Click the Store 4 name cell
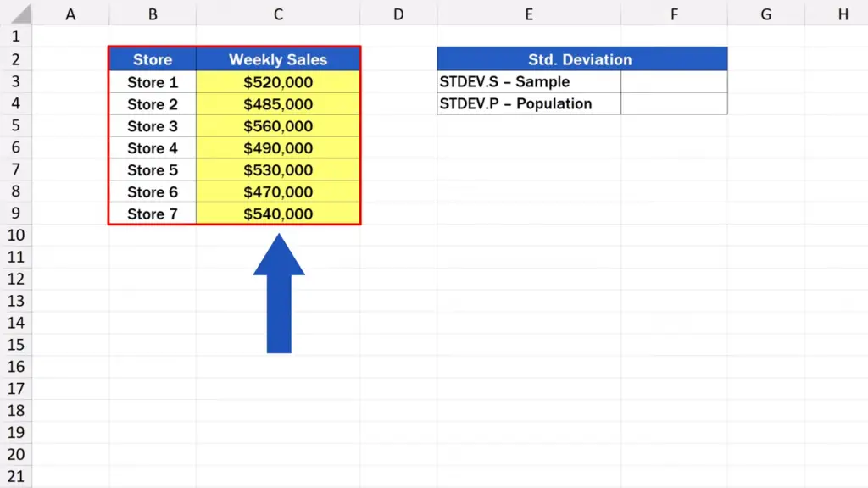This screenshot has width=868, height=488. [153, 148]
